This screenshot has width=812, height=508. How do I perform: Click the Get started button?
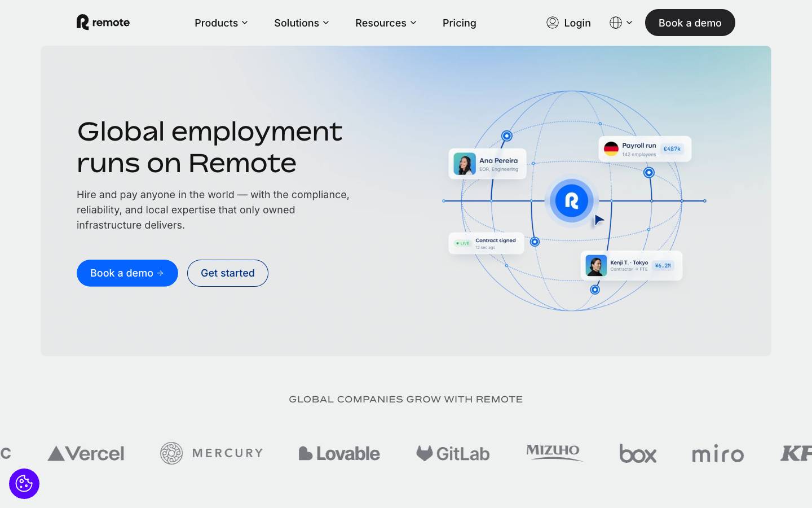click(228, 273)
